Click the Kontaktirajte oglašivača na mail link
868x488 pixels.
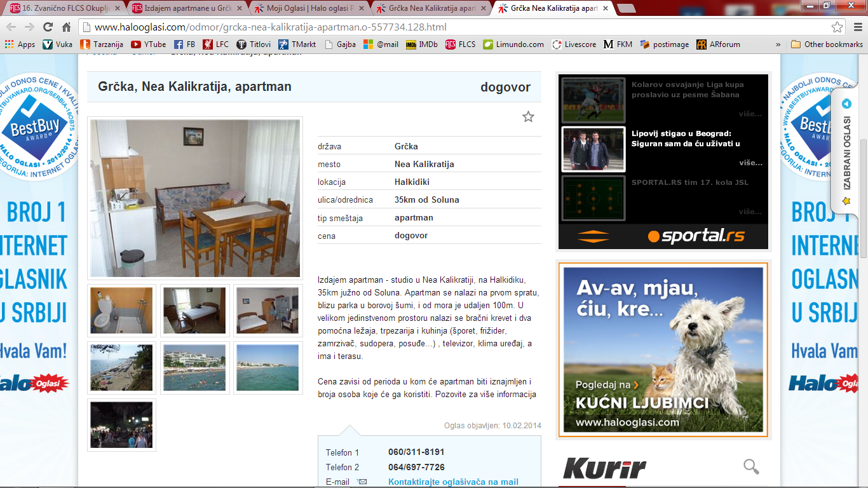pos(453,482)
